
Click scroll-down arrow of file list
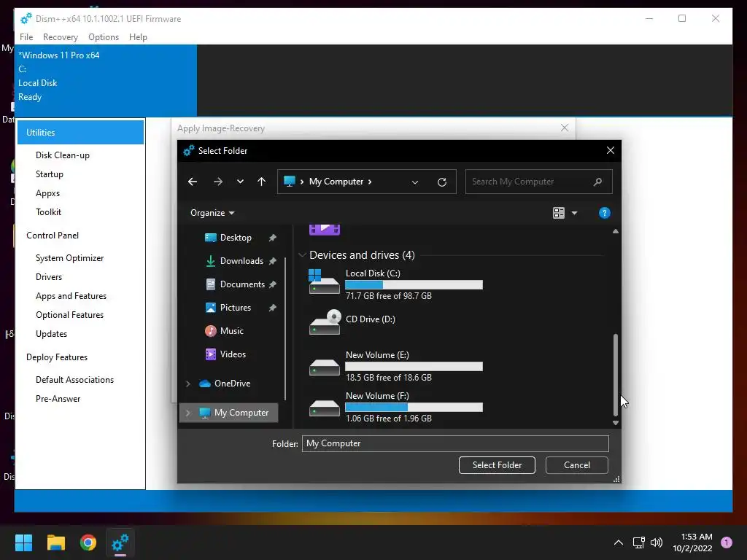click(x=616, y=423)
